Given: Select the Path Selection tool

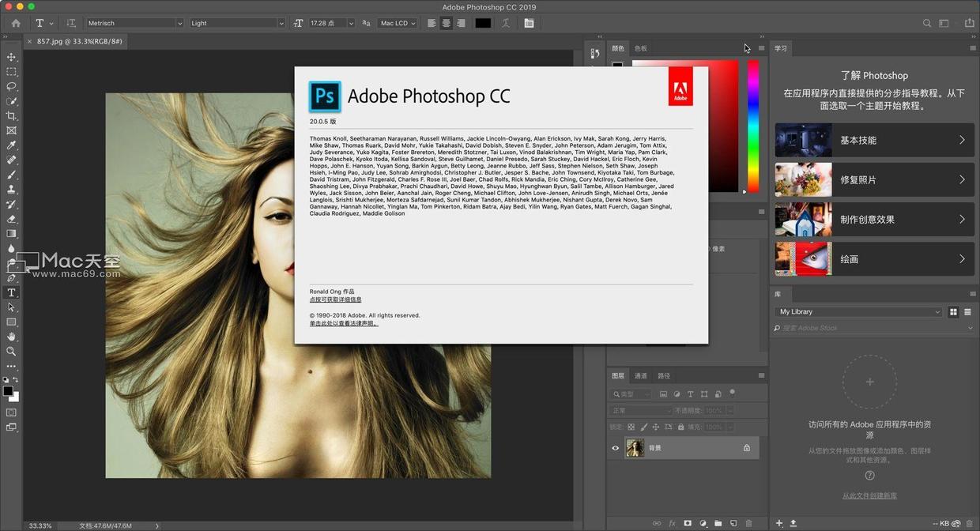Looking at the screenshot, I should click(11, 307).
